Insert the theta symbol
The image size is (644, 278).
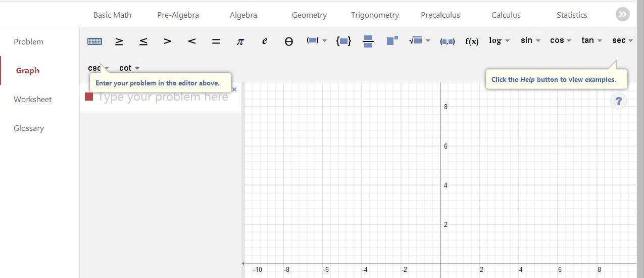click(x=288, y=41)
